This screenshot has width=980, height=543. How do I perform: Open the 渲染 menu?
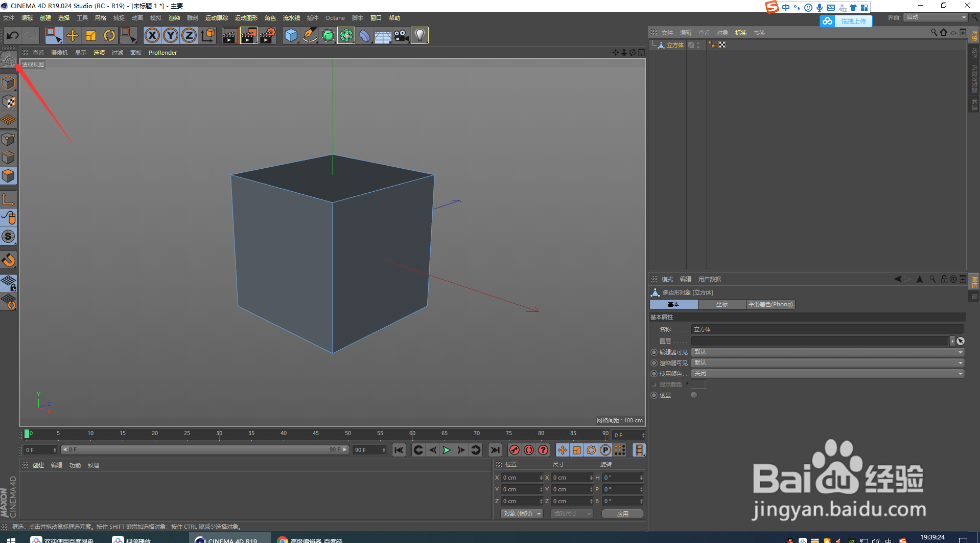(x=174, y=18)
